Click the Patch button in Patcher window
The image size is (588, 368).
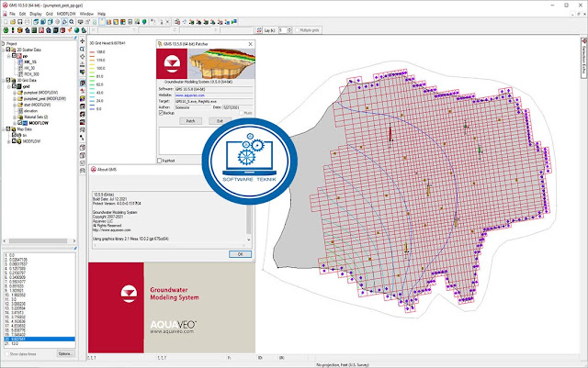190,121
